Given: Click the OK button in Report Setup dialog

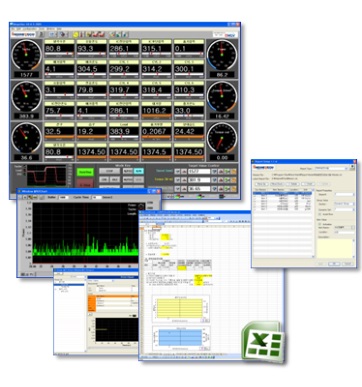Looking at the screenshot, I should 334,264.
